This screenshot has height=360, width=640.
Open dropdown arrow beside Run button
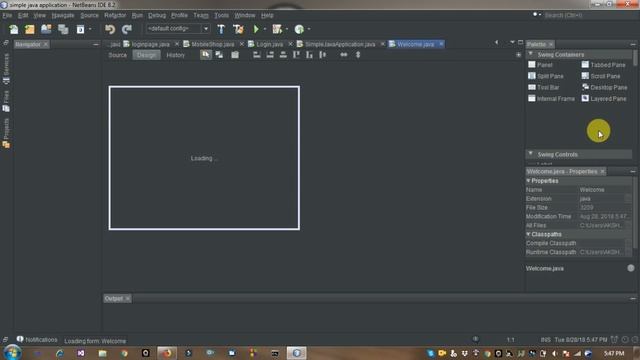tap(264, 29)
